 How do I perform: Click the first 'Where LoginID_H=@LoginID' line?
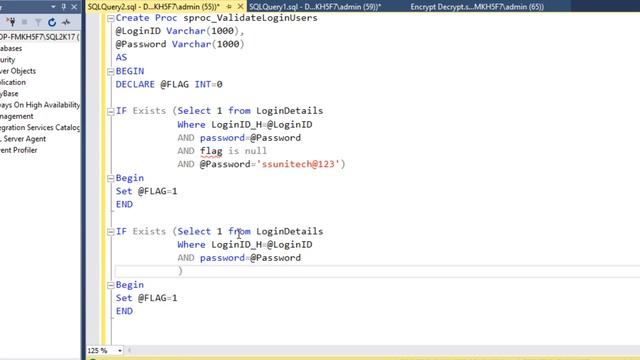(x=245, y=124)
